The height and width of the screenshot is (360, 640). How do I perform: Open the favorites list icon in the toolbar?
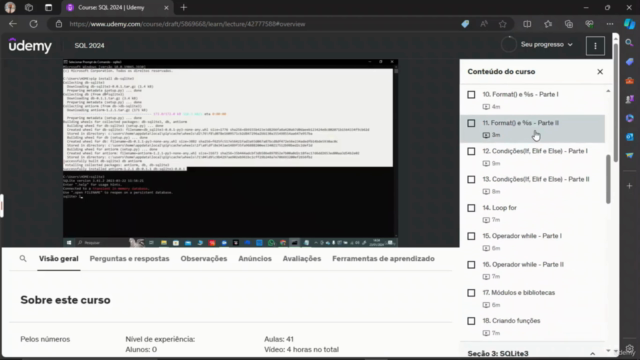coord(548,24)
